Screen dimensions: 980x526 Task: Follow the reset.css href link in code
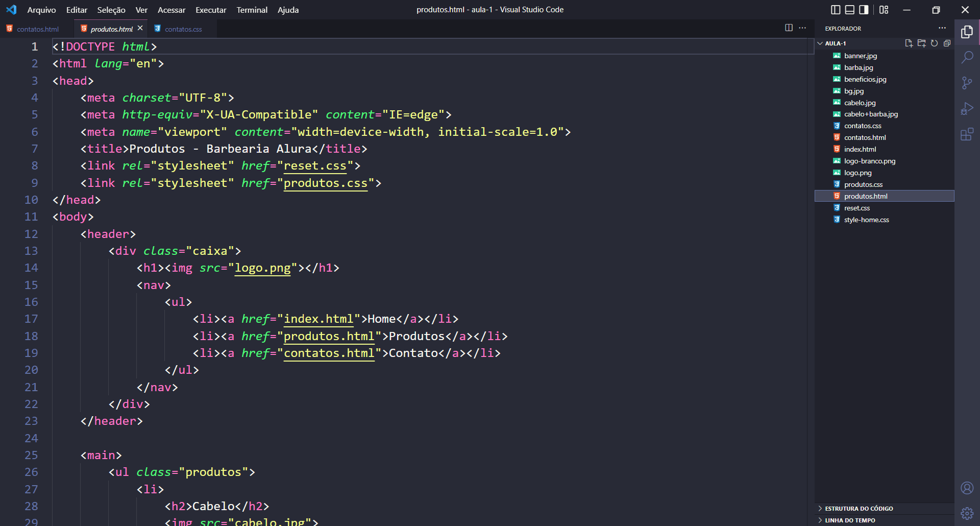coord(315,166)
